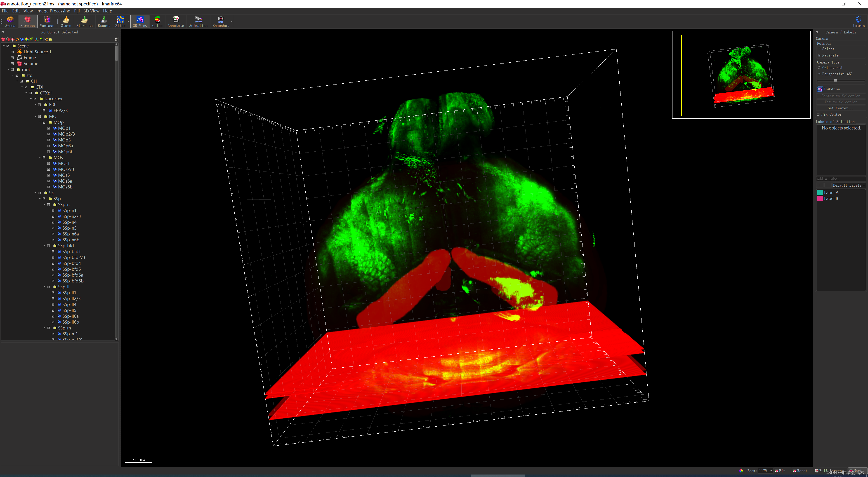Click the scissors crop icon
Viewport: 868px width, 477px height.
coord(46,39)
